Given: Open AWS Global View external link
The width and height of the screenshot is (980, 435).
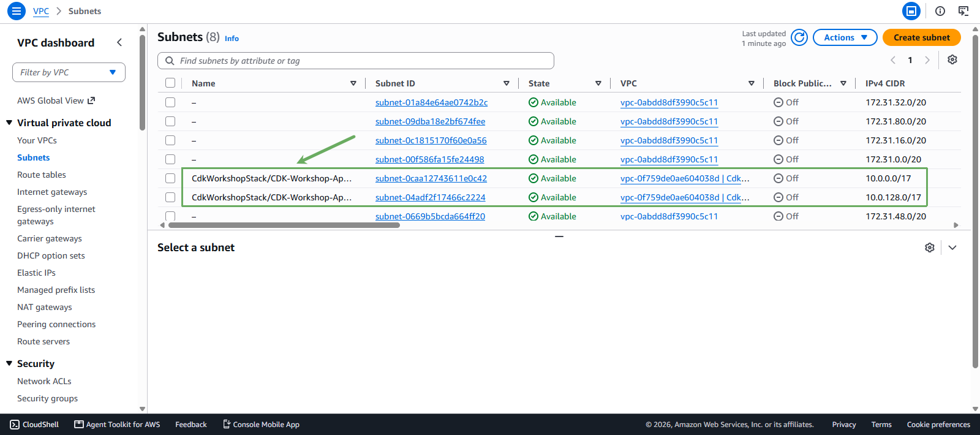Looking at the screenshot, I should pyautogui.click(x=56, y=100).
